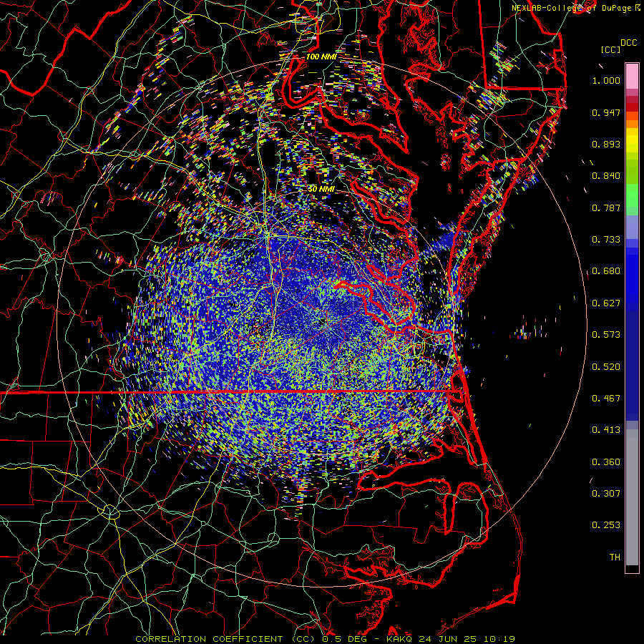Click the 24 JUN 25 date text

448,639
